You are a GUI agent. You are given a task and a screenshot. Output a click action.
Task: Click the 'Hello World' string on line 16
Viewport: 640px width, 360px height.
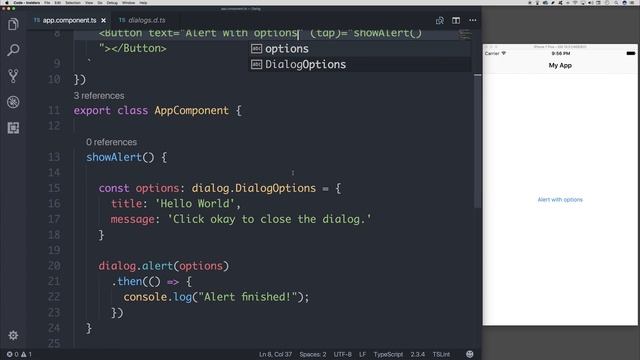[x=195, y=204]
